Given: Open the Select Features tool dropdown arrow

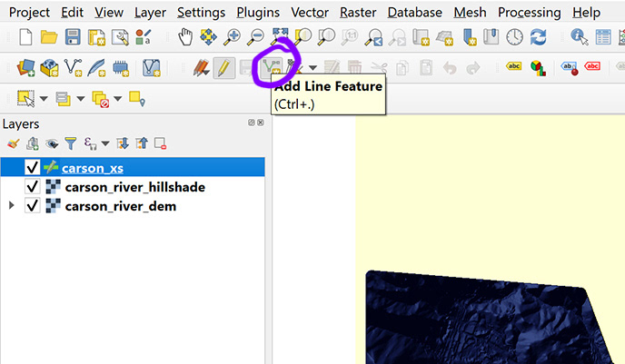Looking at the screenshot, I should pyautogui.click(x=44, y=98).
